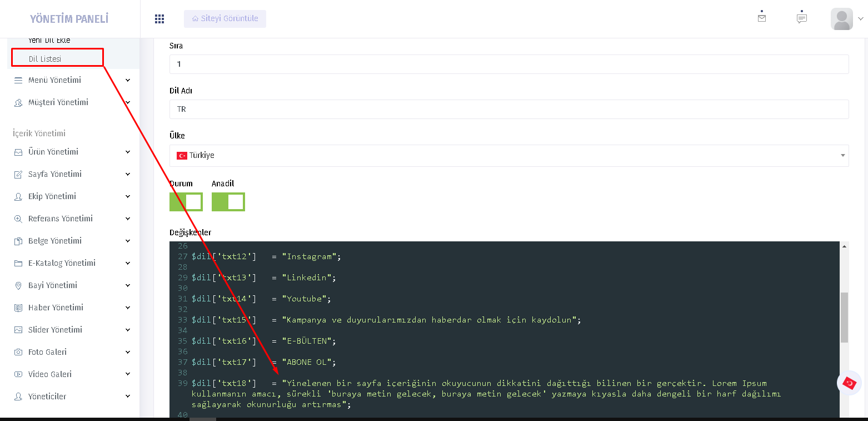This screenshot has width=868, height=421.
Task: Click the Referans Yönetimi magnifier icon
Action: [18, 219]
